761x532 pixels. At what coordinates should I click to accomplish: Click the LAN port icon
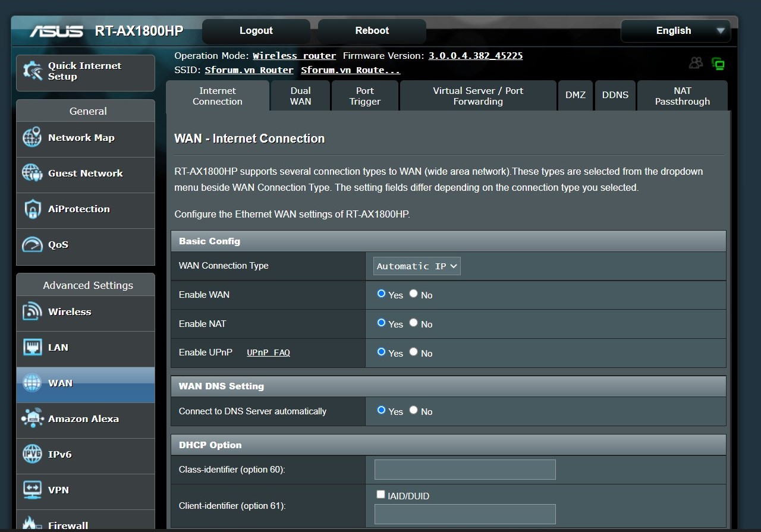32,347
